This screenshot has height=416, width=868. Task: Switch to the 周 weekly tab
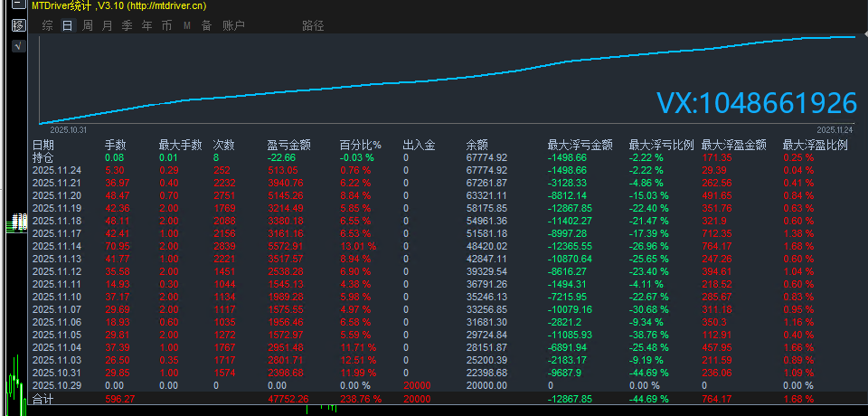[87, 25]
